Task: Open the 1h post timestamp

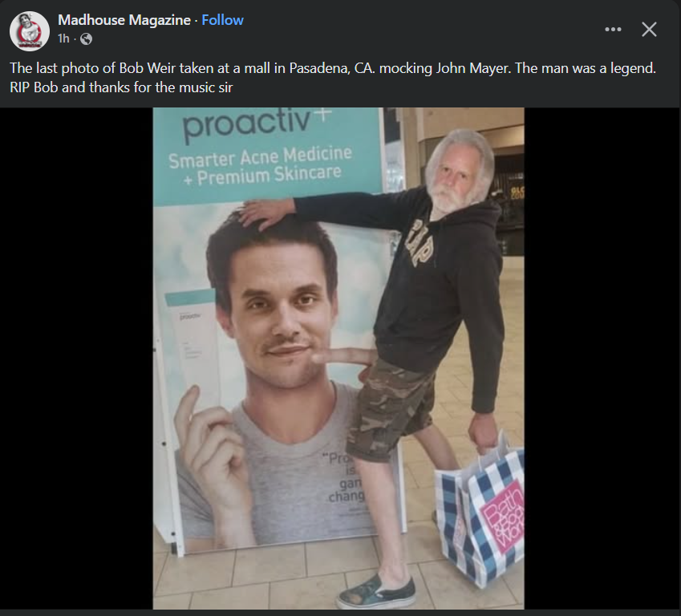Action: (x=63, y=38)
